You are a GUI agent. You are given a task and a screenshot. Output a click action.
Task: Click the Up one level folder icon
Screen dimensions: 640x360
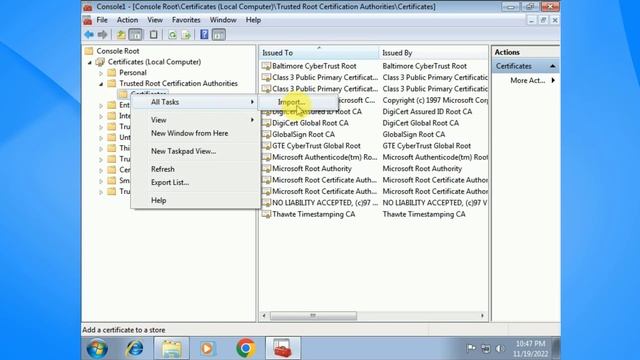point(121,35)
